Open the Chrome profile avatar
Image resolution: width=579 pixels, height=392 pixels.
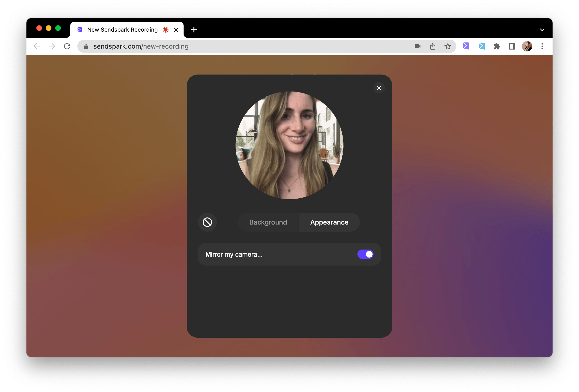point(527,46)
